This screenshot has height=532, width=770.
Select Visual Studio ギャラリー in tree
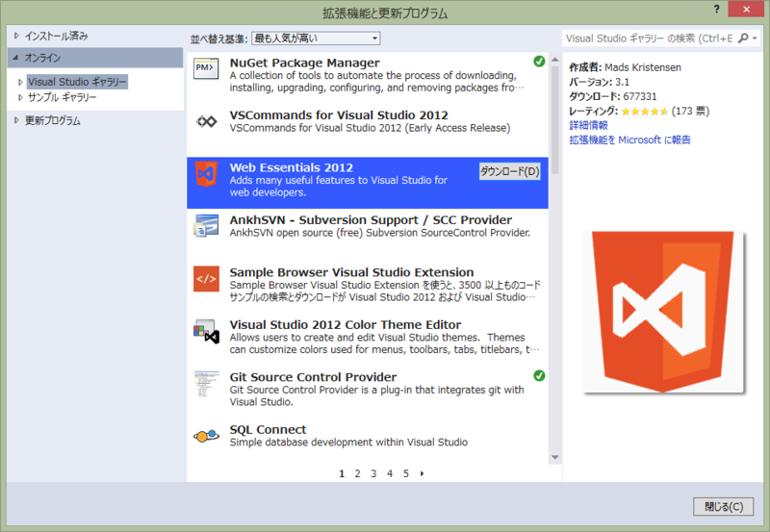pyautogui.click(x=77, y=82)
